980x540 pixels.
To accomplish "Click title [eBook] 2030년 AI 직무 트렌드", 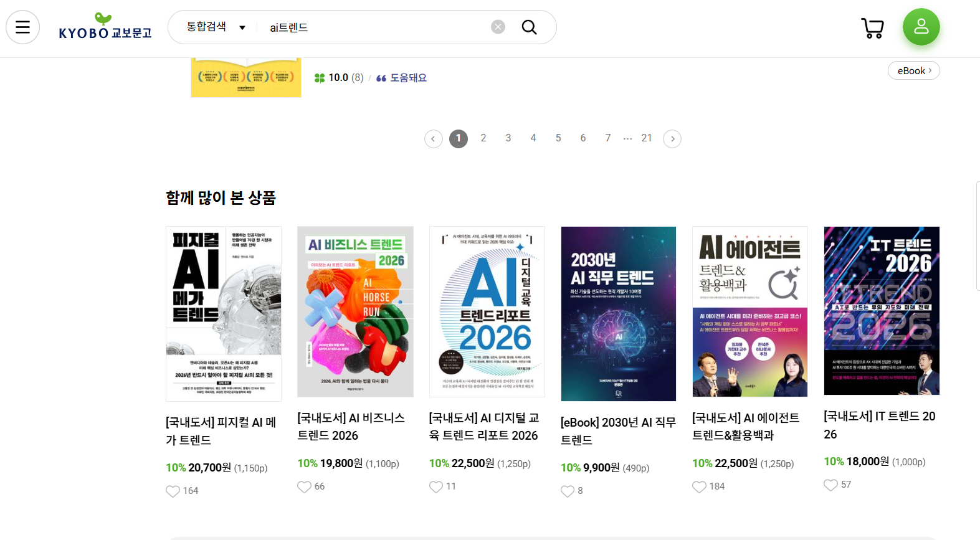I will pyautogui.click(x=618, y=431).
